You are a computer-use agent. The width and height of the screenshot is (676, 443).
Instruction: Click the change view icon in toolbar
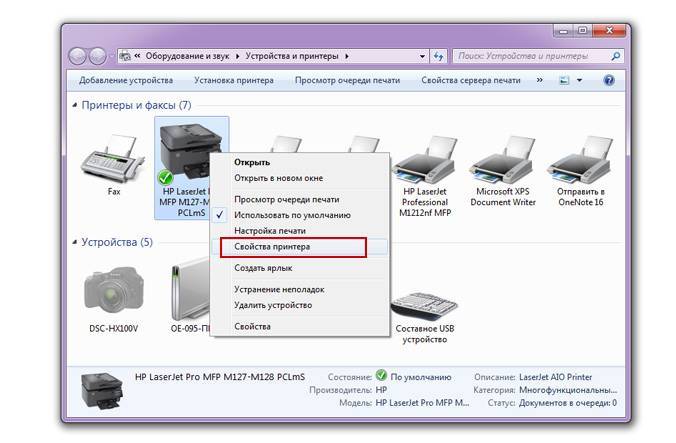[x=564, y=80]
